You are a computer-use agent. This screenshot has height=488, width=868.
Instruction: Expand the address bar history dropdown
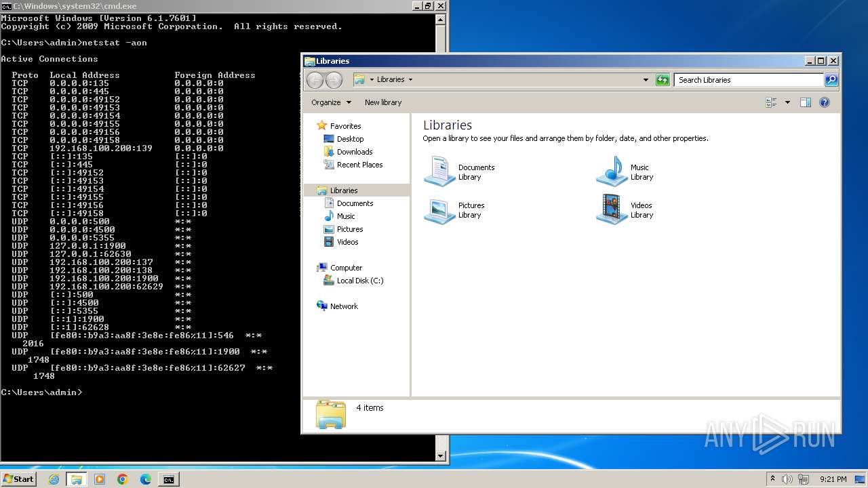pos(646,80)
